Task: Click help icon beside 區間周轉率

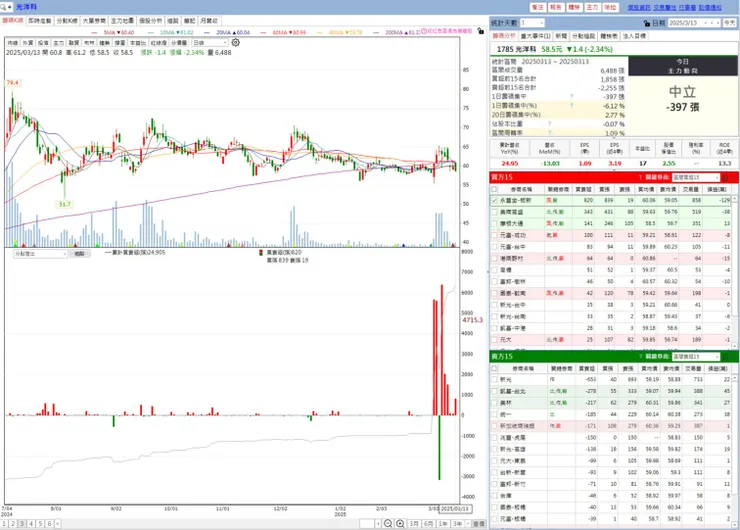Action: pos(549,133)
